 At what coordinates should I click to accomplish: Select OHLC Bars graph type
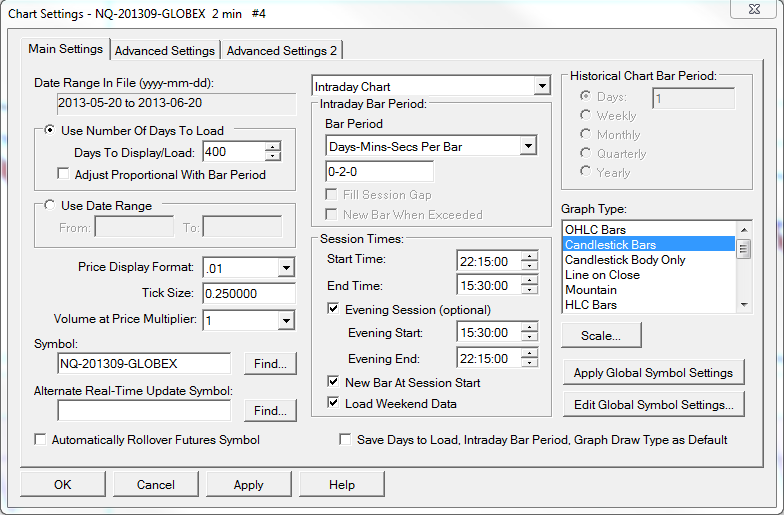(649, 230)
